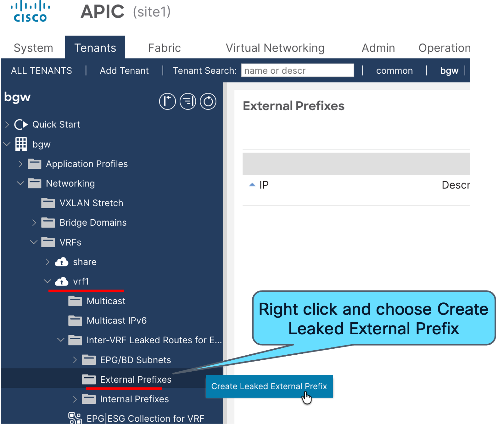Select the Tenants tab

[x=95, y=48]
